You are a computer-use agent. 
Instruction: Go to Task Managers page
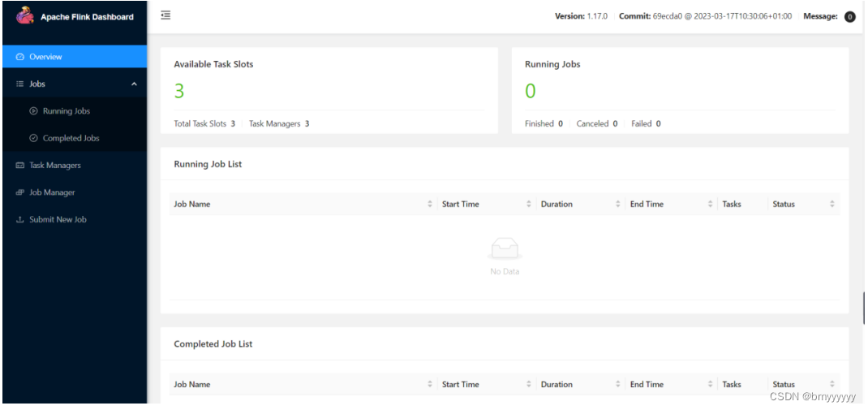coord(75,165)
